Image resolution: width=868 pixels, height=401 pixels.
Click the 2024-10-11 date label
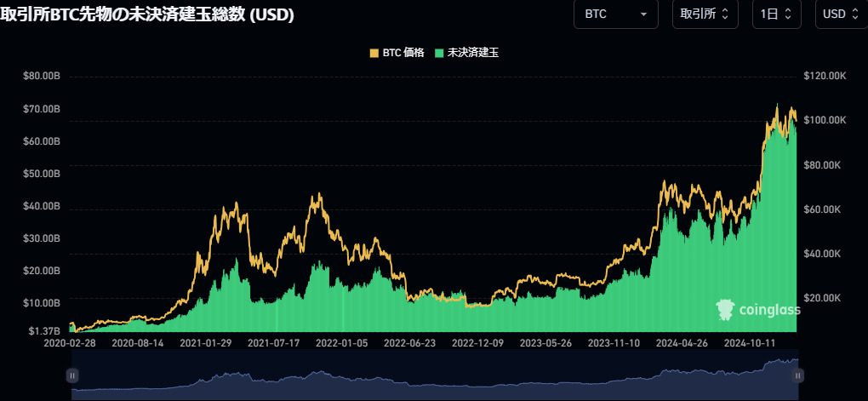[x=750, y=343]
